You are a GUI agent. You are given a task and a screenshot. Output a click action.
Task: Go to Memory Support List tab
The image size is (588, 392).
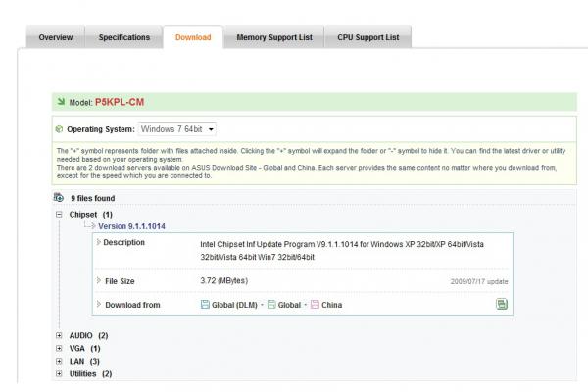point(274,37)
